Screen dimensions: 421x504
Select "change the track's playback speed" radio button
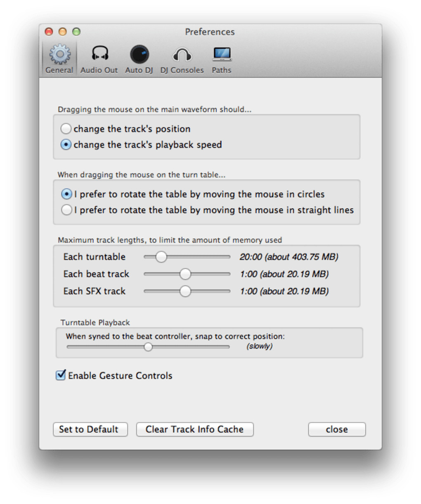[66, 145]
